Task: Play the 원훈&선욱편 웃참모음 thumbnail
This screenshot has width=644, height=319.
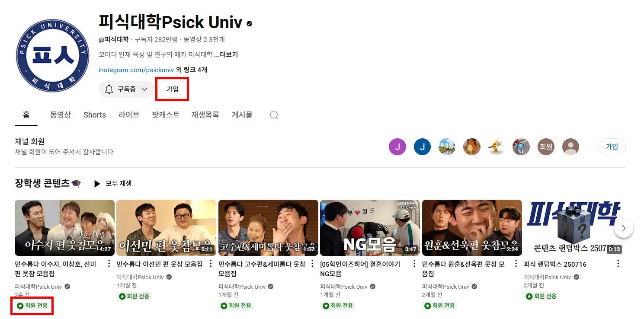Action: point(472,228)
